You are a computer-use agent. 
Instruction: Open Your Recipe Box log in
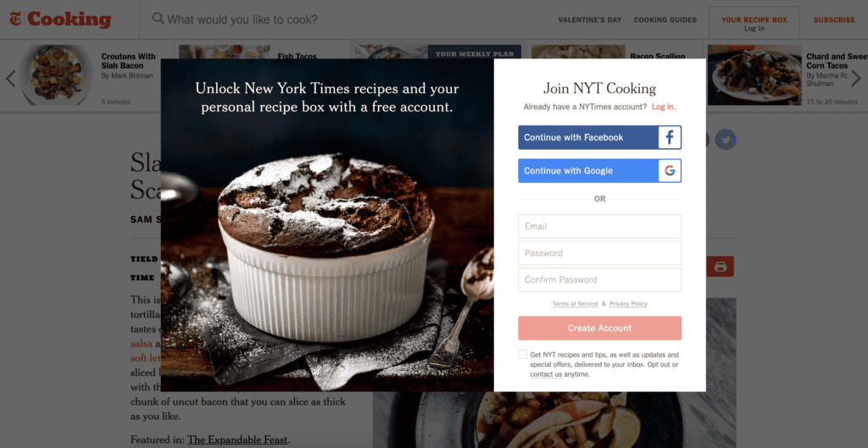click(754, 23)
